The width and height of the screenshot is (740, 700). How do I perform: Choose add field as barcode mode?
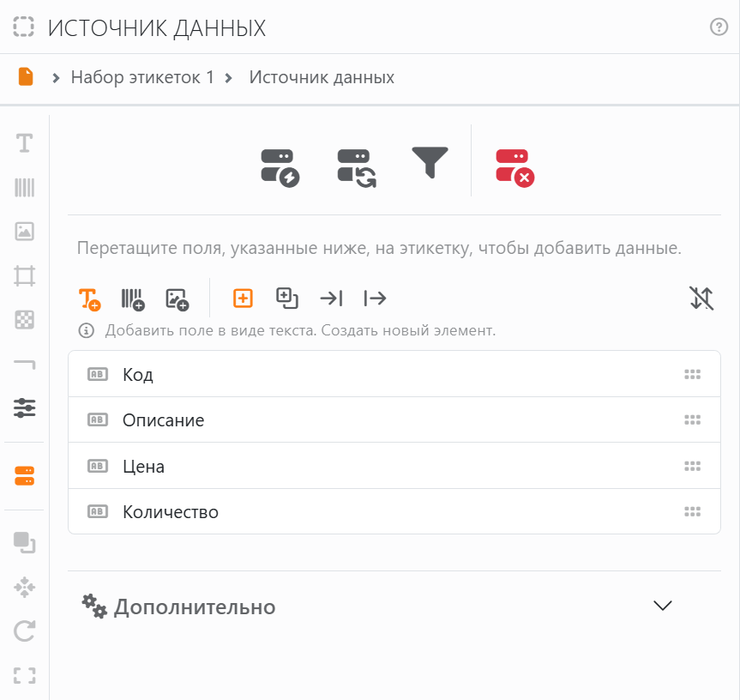pos(133,299)
